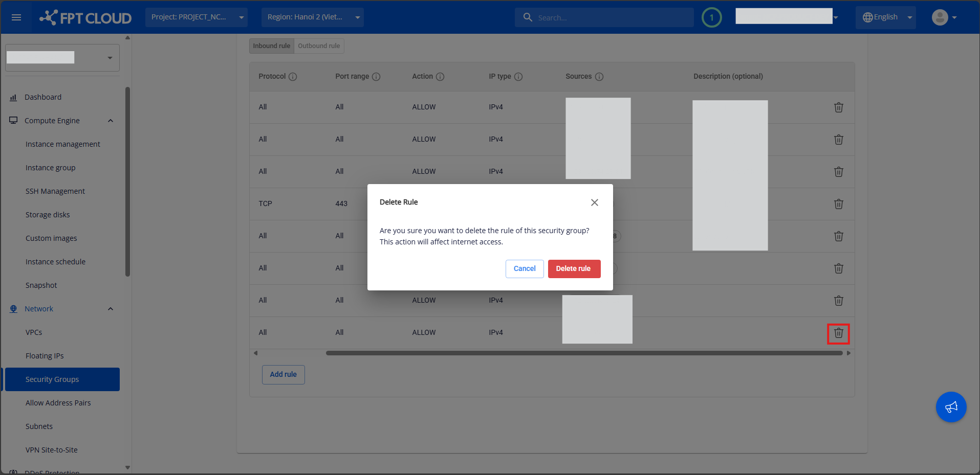980x475 pixels.
Task: Click the horizontal scrollbar under the rules table
Action: [x=583, y=353]
